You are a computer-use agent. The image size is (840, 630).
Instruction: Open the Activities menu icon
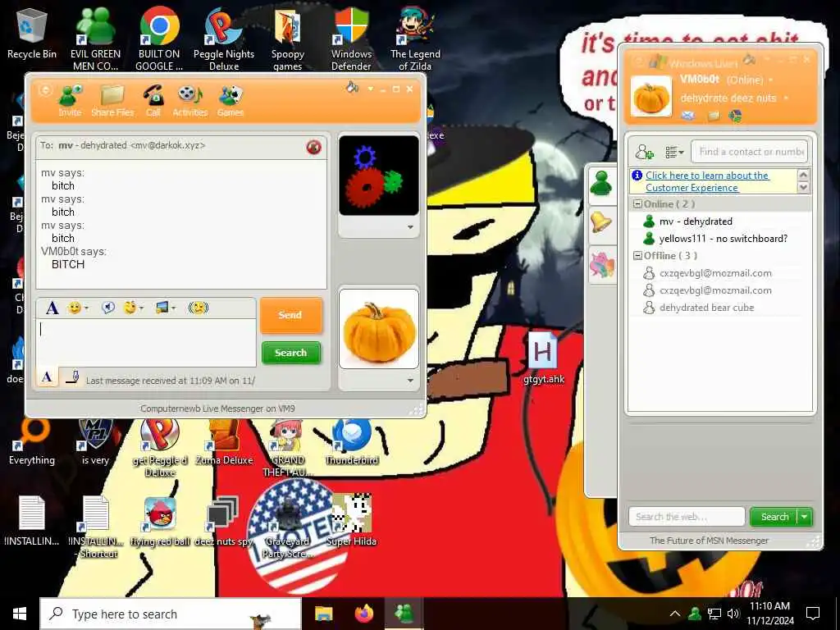(190, 100)
